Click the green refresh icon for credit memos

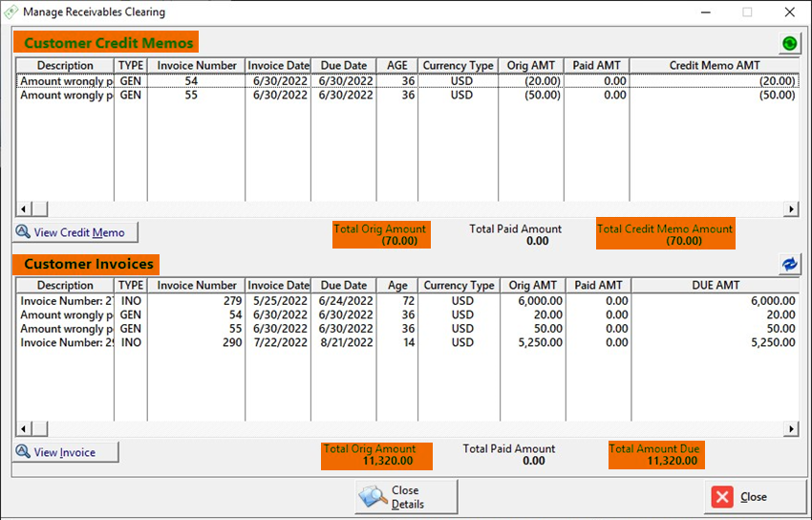click(x=789, y=44)
